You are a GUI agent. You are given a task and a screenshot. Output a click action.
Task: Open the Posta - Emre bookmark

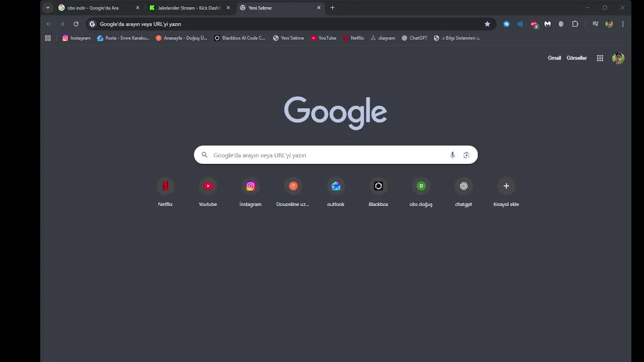pos(123,38)
